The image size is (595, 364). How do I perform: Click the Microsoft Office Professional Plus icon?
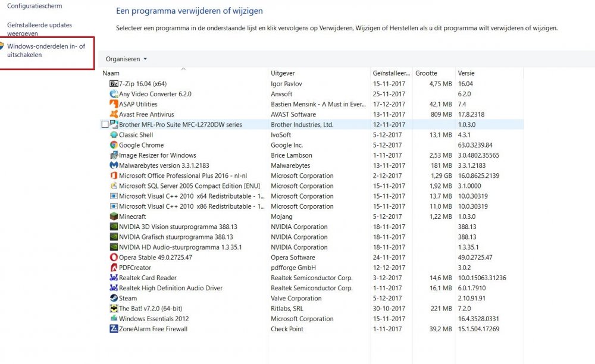pyautogui.click(x=114, y=175)
